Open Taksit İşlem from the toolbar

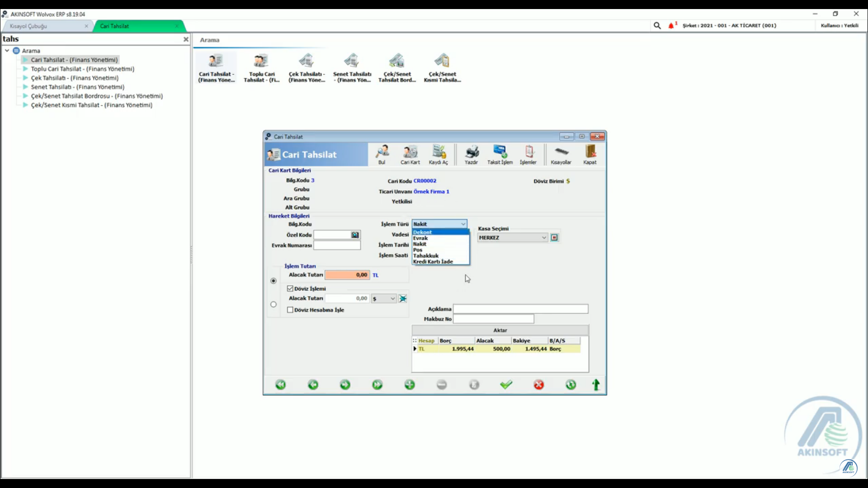[500, 155]
